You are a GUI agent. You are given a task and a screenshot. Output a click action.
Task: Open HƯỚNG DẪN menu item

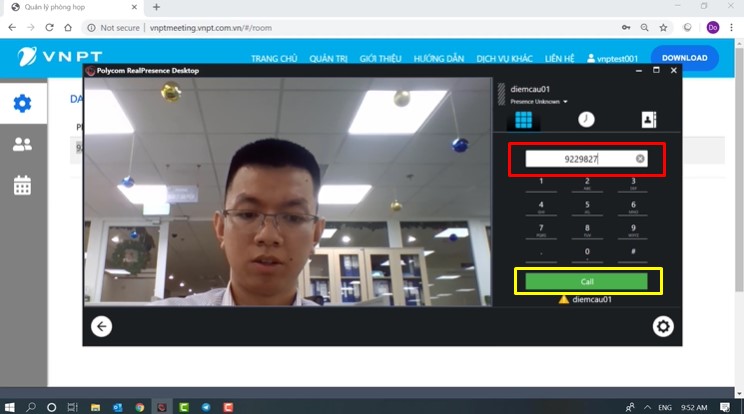point(439,59)
